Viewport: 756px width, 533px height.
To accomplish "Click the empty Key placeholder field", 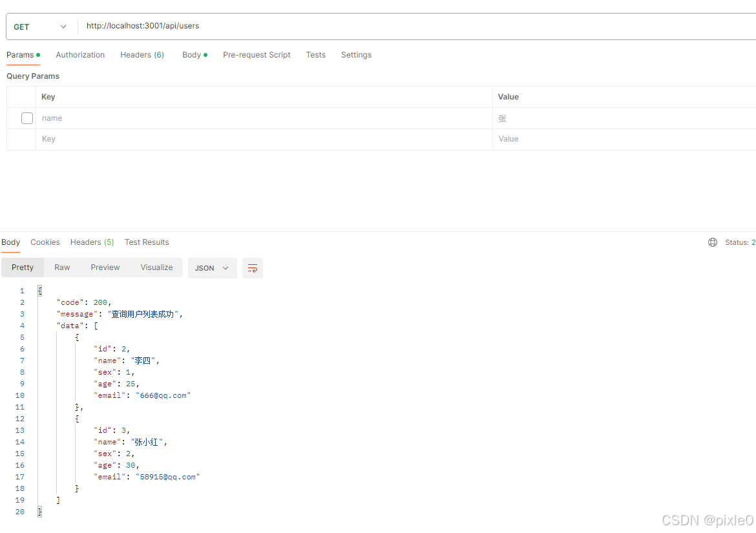I will pos(264,139).
